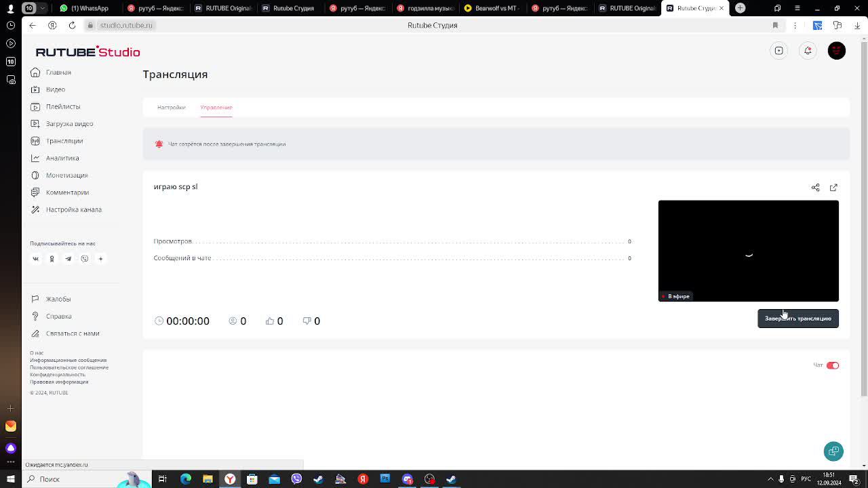
Task: Switch to the Управление tab
Action: 216,107
